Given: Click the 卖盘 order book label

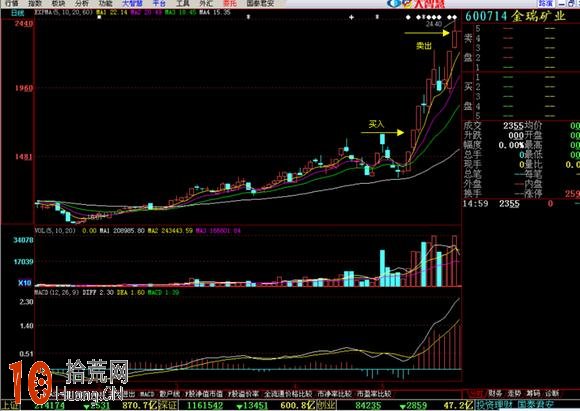Looking at the screenshot, I should (468, 48).
